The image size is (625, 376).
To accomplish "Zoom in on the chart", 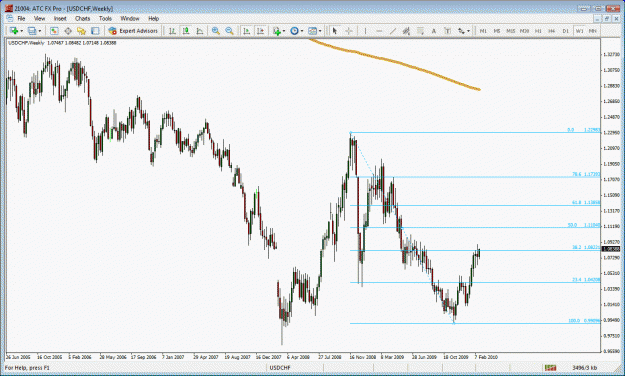I will point(216,31).
